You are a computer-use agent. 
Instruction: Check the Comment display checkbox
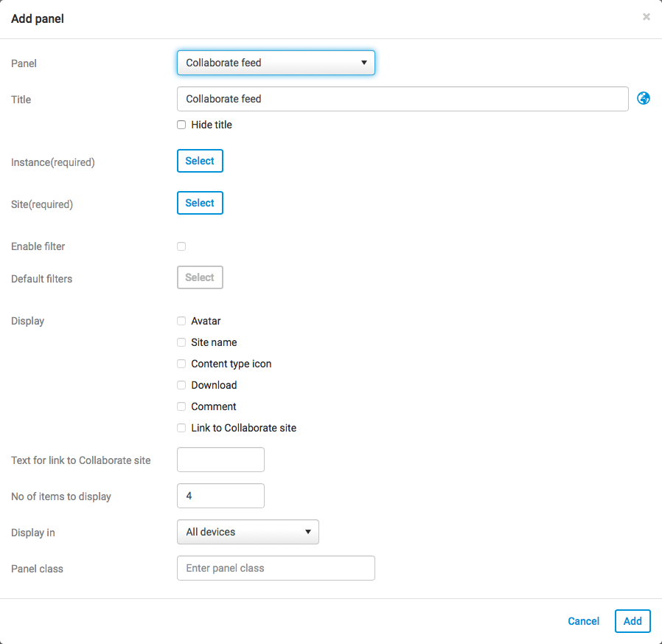(181, 406)
